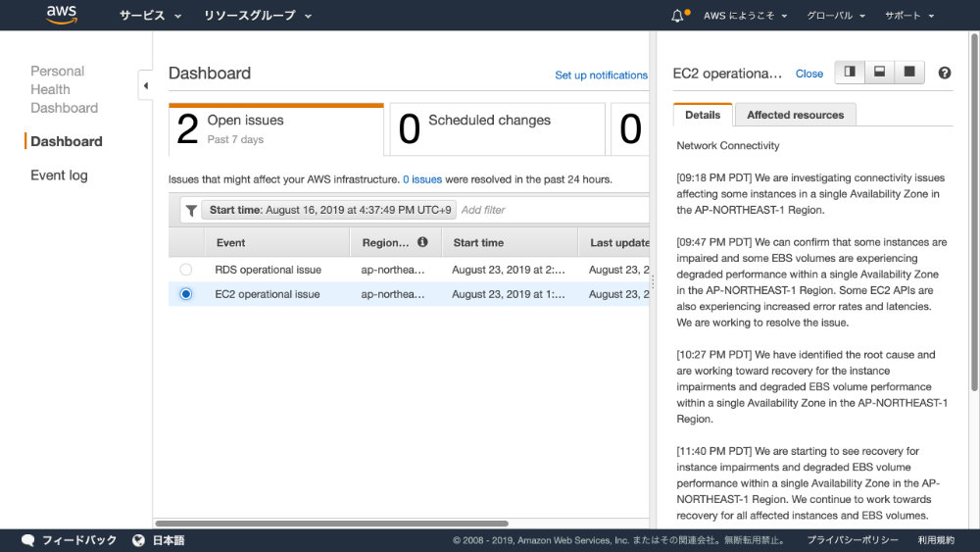Click 'EC2 operational issue' event text
This screenshot has width=980, height=552.
click(x=267, y=294)
